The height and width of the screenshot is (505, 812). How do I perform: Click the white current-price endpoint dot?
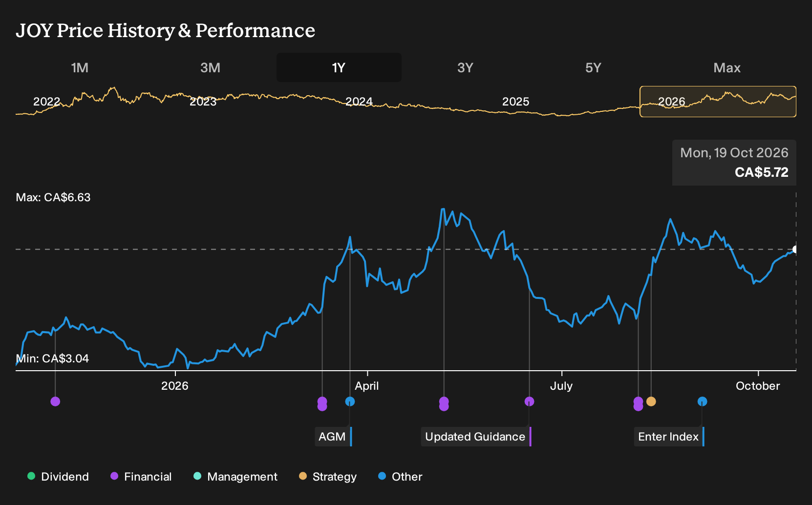[795, 250]
